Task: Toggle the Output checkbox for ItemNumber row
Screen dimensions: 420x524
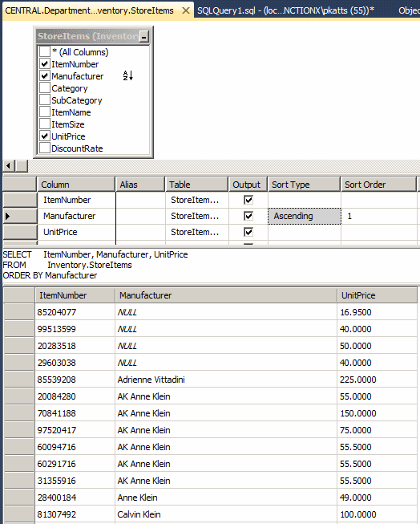Action: click(x=248, y=200)
